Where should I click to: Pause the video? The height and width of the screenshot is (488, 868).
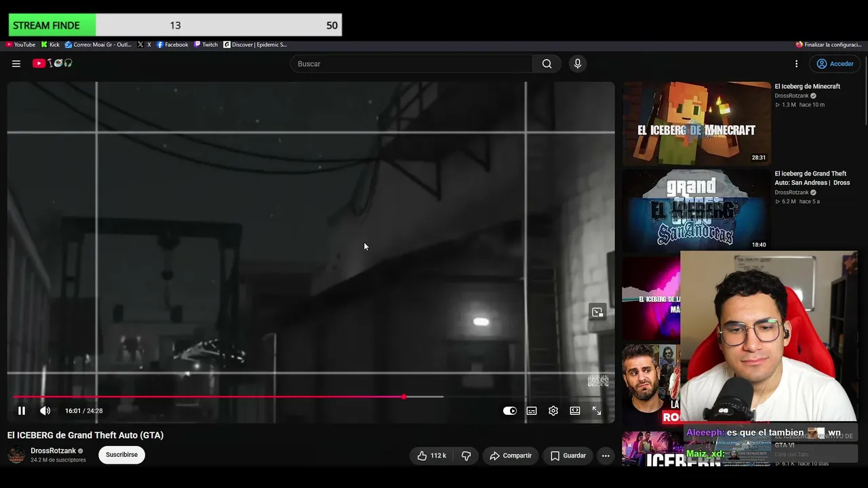[22, 411]
